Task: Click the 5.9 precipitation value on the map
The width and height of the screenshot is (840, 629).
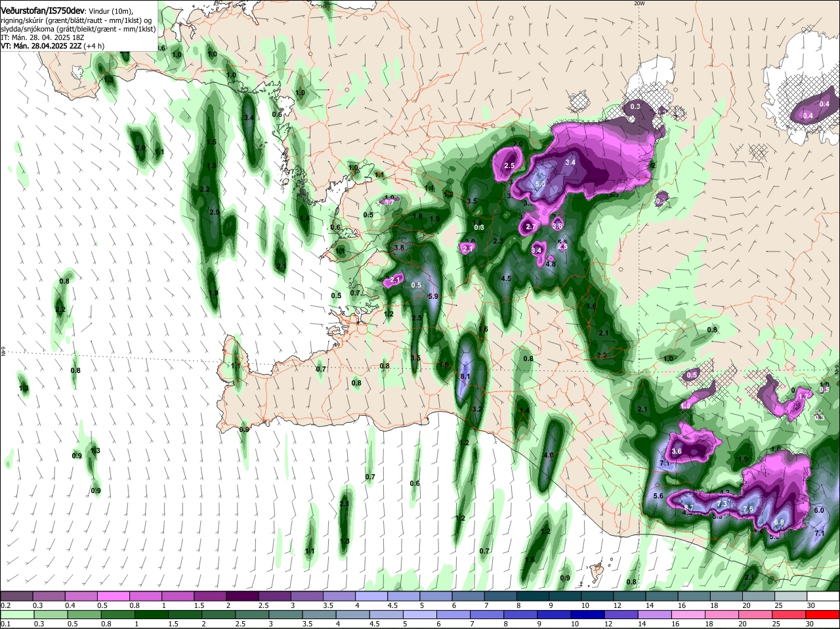Action: [433, 296]
